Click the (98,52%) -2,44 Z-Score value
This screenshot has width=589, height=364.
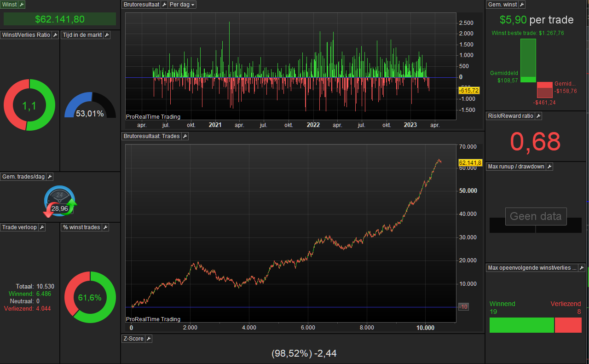point(304,353)
